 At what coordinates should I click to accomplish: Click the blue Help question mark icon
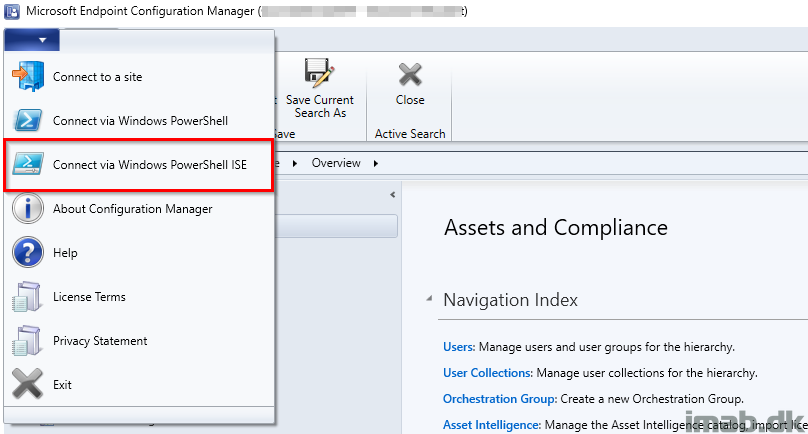click(28, 252)
